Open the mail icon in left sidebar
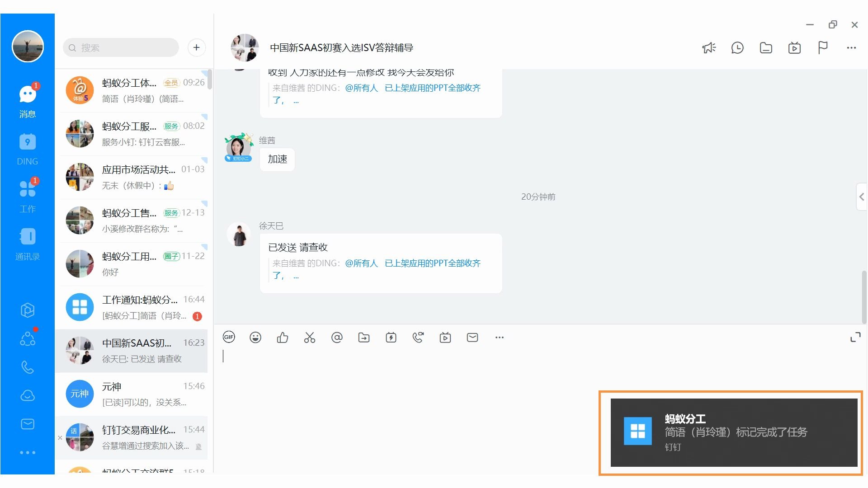 point(28,424)
